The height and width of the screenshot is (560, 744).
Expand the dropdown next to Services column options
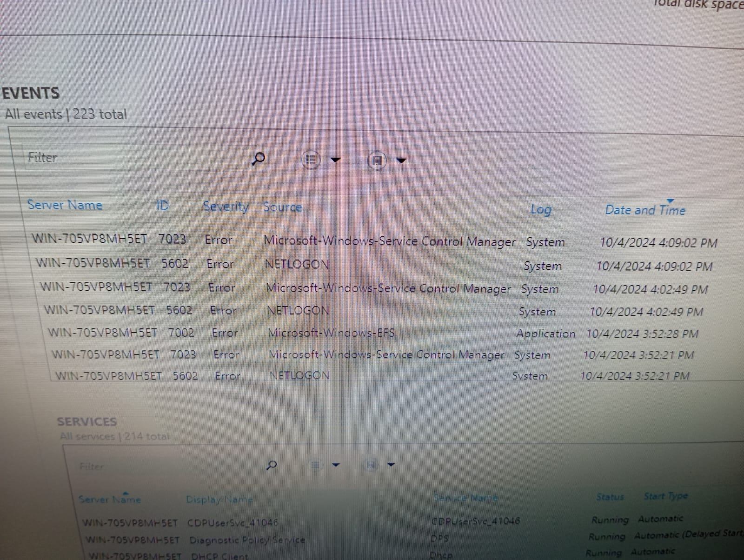click(x=336, y=464)
